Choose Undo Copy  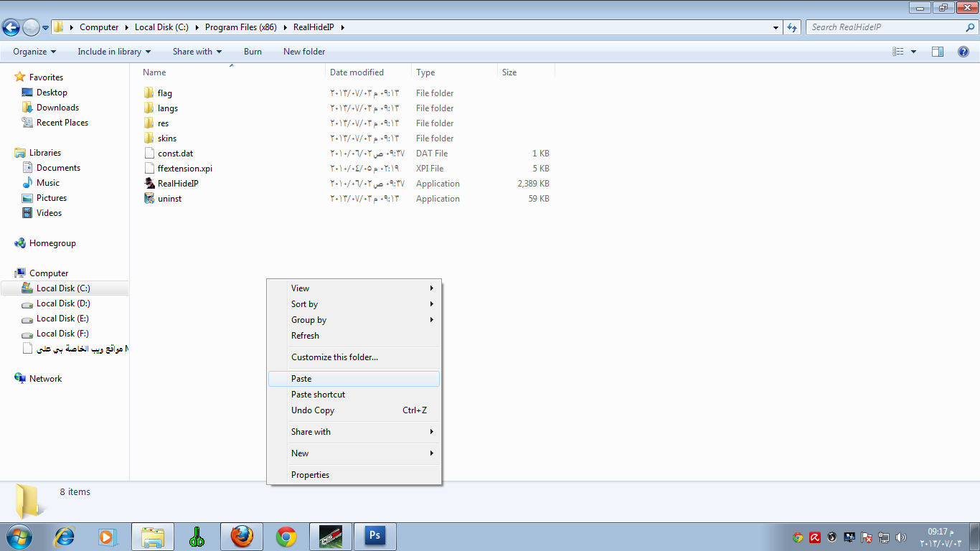click(x=354, y=410)
